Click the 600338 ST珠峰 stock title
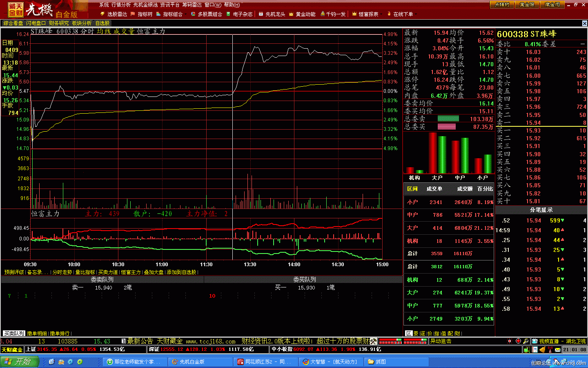 [x=527, y=34]
